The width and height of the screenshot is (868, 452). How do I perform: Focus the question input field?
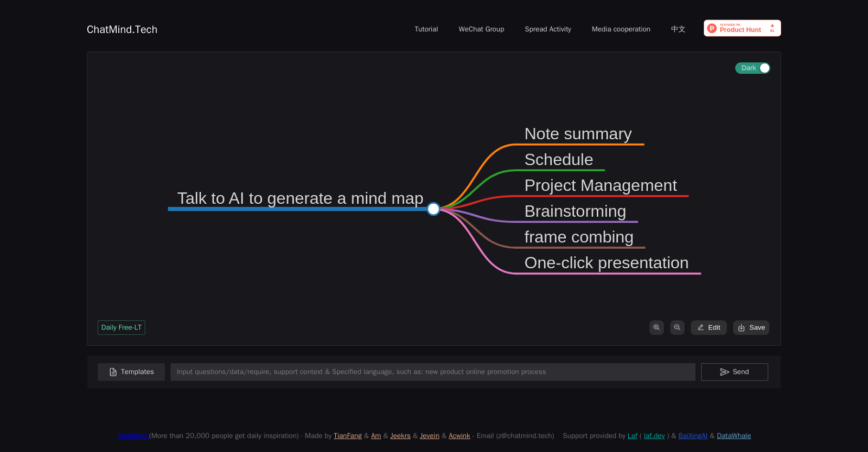click(x=433, y=372)
